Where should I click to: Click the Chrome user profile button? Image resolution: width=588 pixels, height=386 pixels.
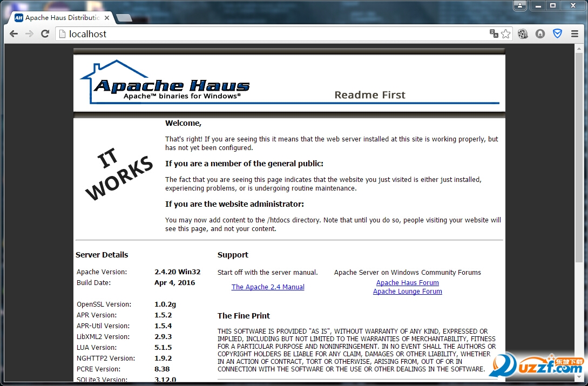pyautogui.click(x=519, y=5)
